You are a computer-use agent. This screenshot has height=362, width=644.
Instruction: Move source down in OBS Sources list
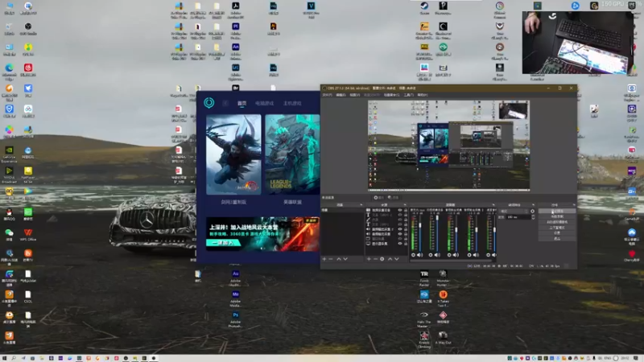(397, 259)
